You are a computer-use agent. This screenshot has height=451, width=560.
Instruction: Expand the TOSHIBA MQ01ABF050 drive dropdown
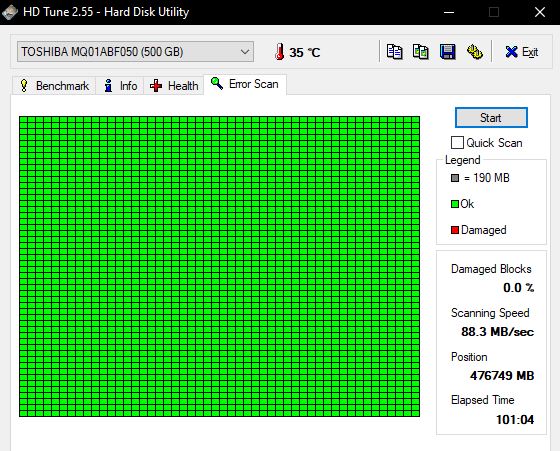click(135, 52)
